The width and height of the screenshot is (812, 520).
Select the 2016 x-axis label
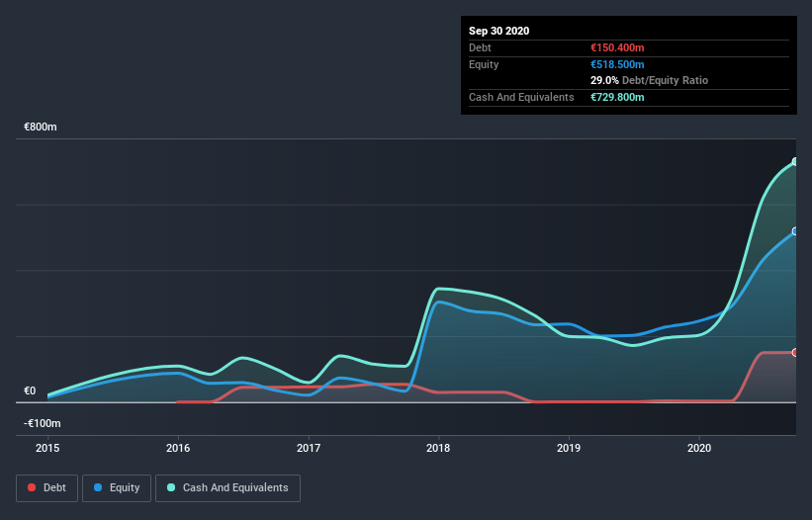click(x=178, y=448)
